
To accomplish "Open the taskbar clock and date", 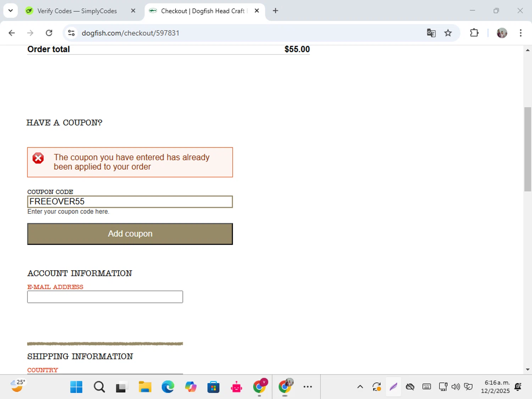I will pyautogui.click(x=495, y=387).
